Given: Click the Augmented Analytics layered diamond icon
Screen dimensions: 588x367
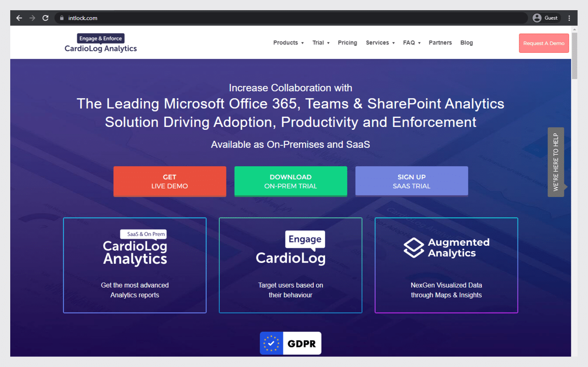Looking at the screenshot, I should click(414, 248).
